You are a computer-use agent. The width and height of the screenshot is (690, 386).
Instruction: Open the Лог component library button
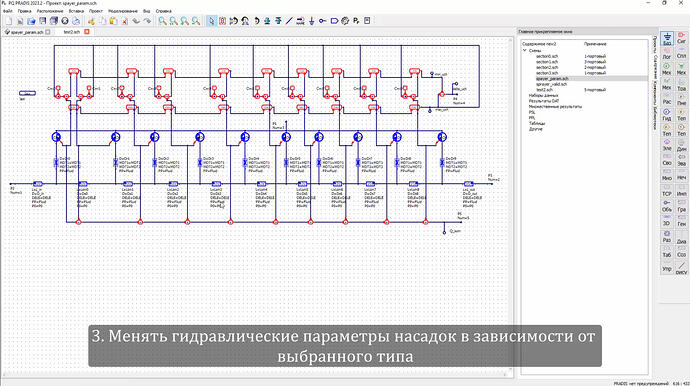click(x=667, y=54)
